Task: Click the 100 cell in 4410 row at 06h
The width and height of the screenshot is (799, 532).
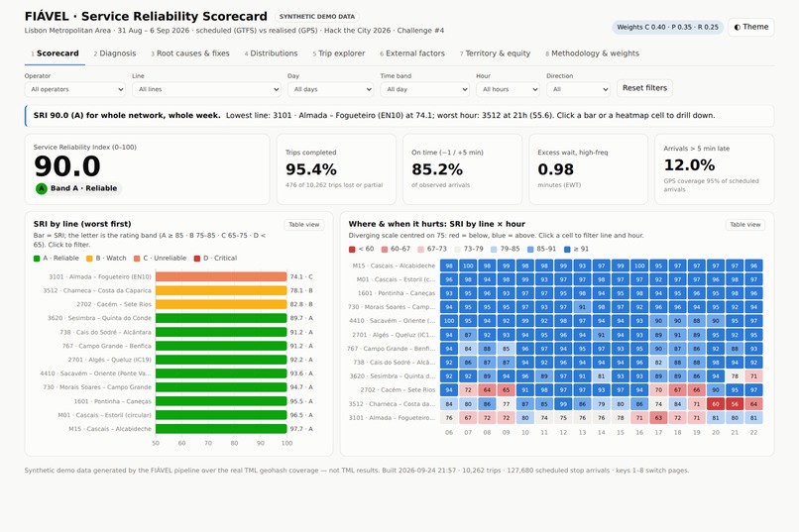Action: 449,321
